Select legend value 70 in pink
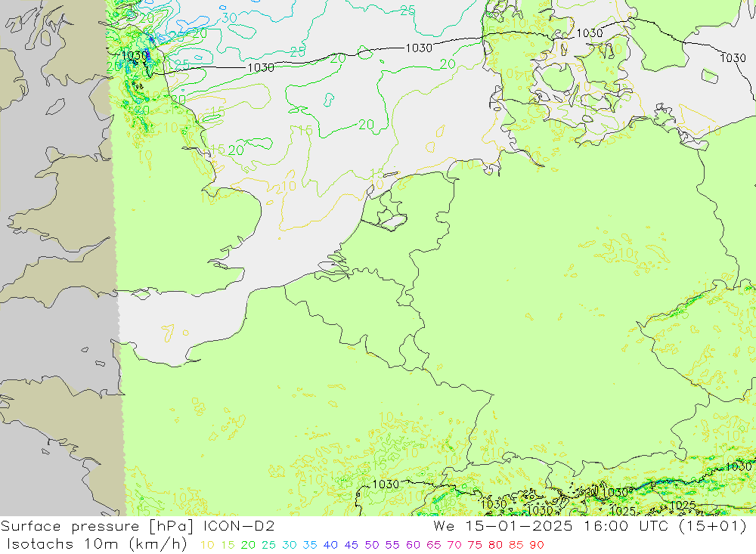Image resolution: width=756 pixels, height=554 pixels. (454, 545)
